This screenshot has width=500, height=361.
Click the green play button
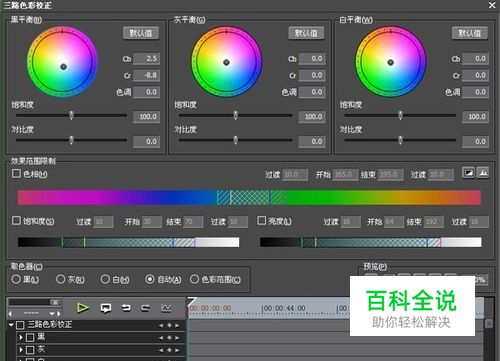coord(82,308)
